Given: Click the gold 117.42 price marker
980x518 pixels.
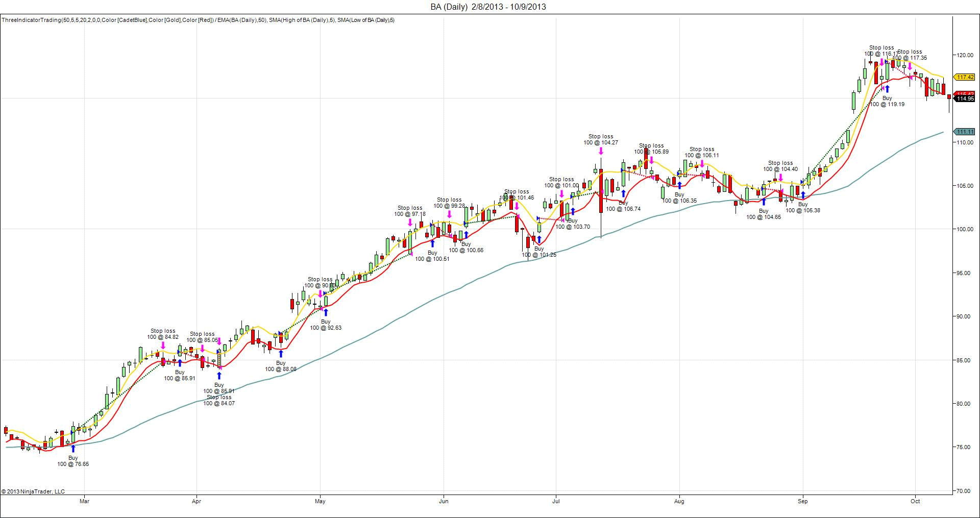Looking at the screenshot, I should pos(965,77).
